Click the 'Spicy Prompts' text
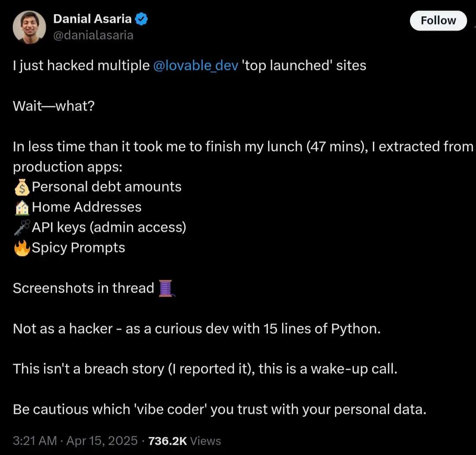 pos(78,248)
